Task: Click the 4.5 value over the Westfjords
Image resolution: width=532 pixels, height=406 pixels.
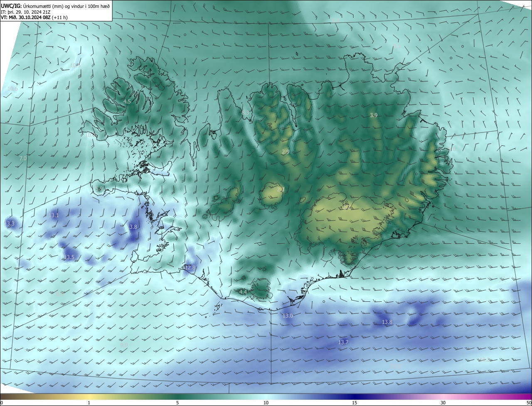Action: [x=127, y=101]
